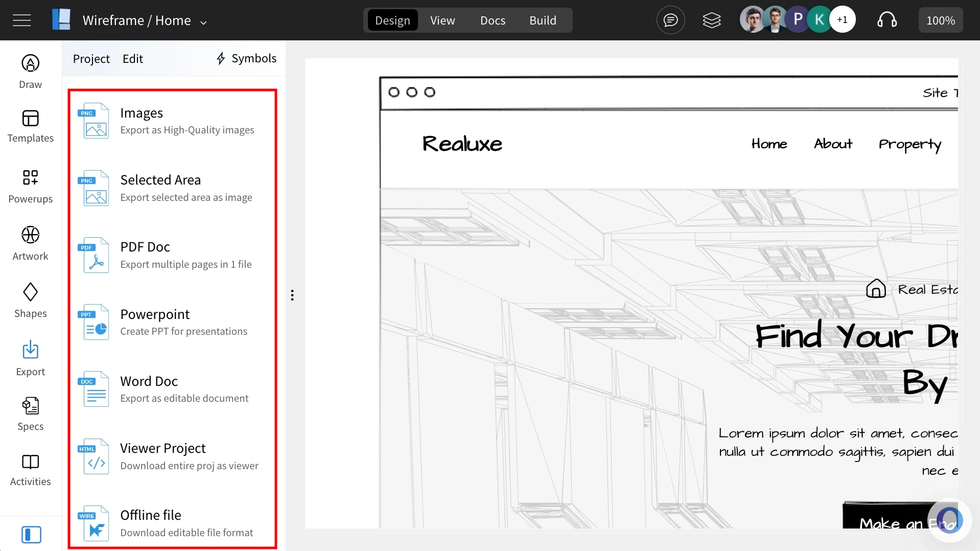Open the Templates panel
The height and width of the screenshot is (551, 980).
[30, 127]
